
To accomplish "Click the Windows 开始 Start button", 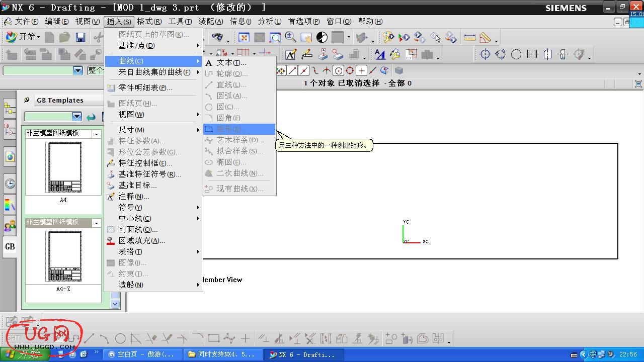I will click(x=25, y=354).
